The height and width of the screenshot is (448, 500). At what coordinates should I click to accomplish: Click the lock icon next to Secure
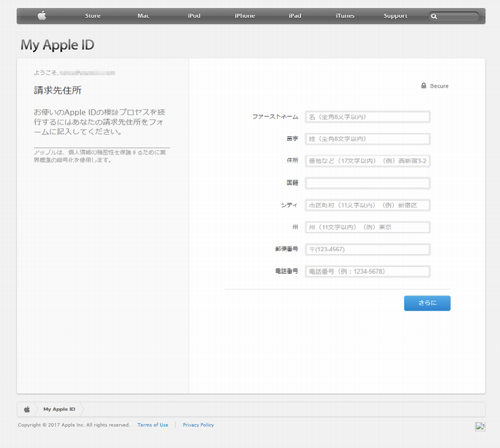click(x=423, y=86)
